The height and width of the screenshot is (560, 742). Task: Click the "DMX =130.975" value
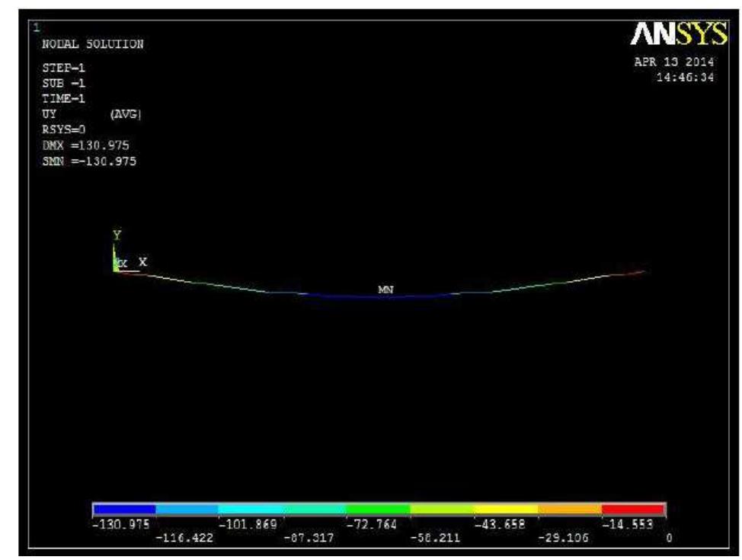coord(85,146)
